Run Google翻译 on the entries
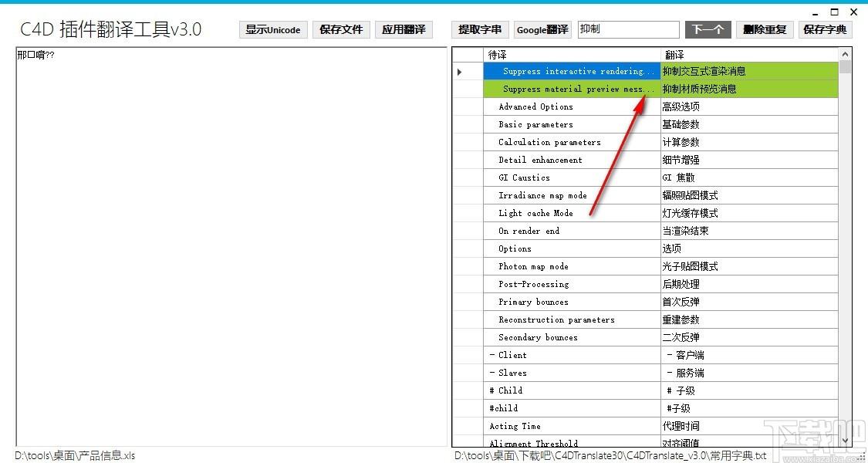Viewport: 868px width, 463px height. pyautogui.click(x=542, y=30)
